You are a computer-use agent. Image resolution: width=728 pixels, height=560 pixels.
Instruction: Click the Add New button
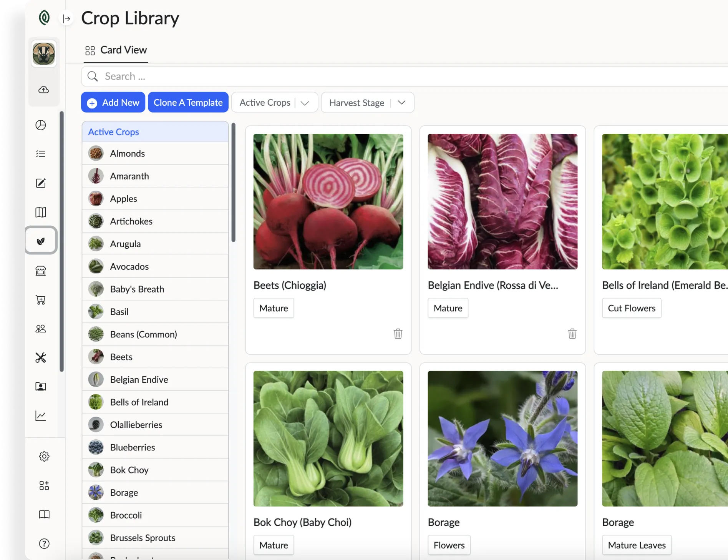[x=113, y=103]
